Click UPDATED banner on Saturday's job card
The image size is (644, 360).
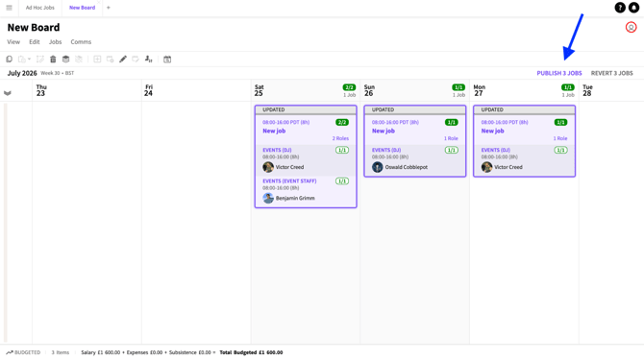pos(306,109)
